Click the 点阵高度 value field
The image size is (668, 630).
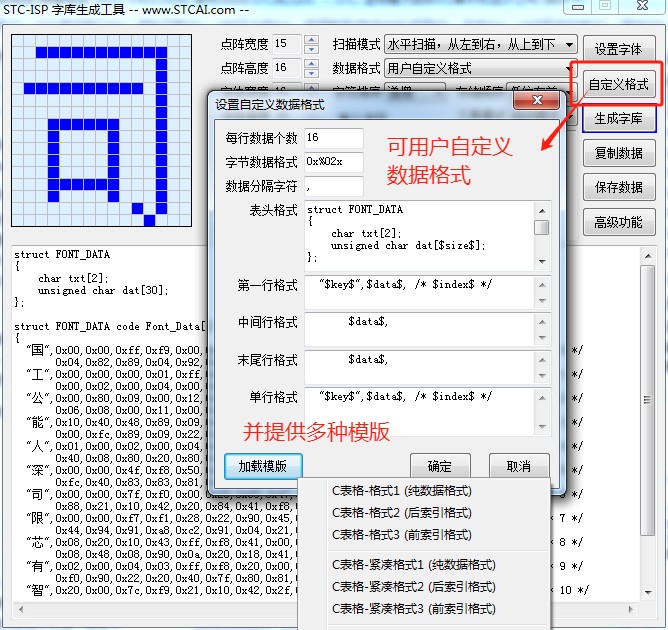[287, 68]
